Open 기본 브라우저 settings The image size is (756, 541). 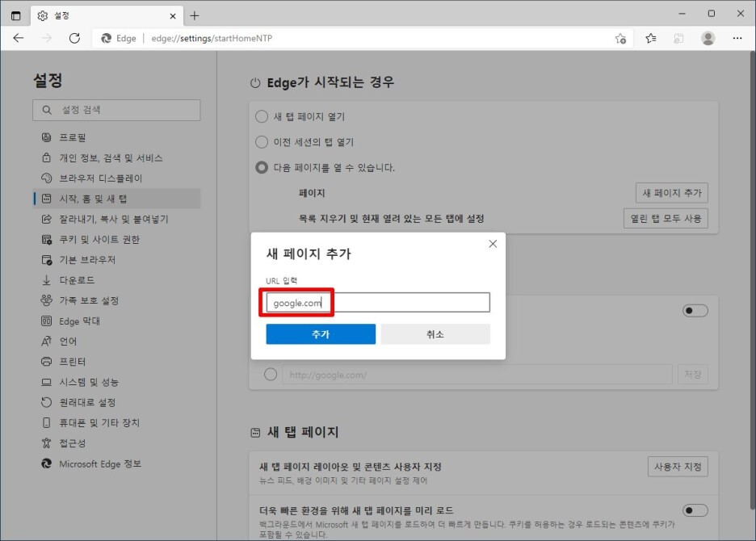point(116,260)
